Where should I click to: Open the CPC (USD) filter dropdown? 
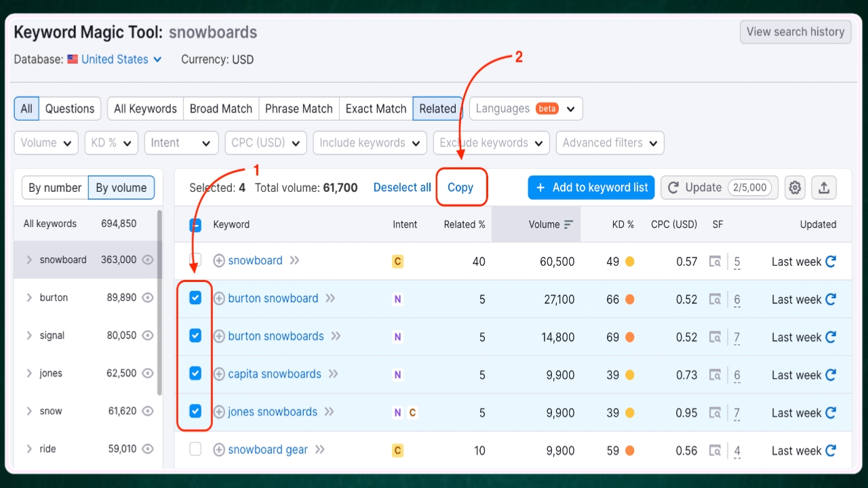point(266,143)
